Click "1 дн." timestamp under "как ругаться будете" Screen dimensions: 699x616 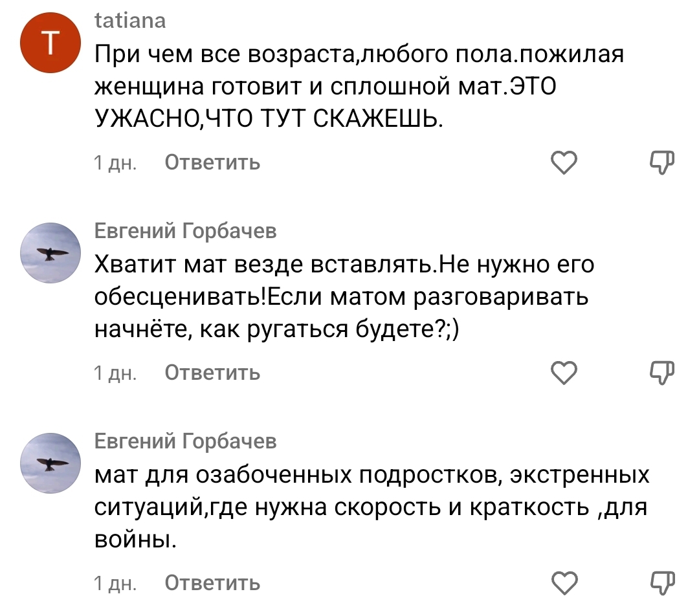click(x=115, y=373)
